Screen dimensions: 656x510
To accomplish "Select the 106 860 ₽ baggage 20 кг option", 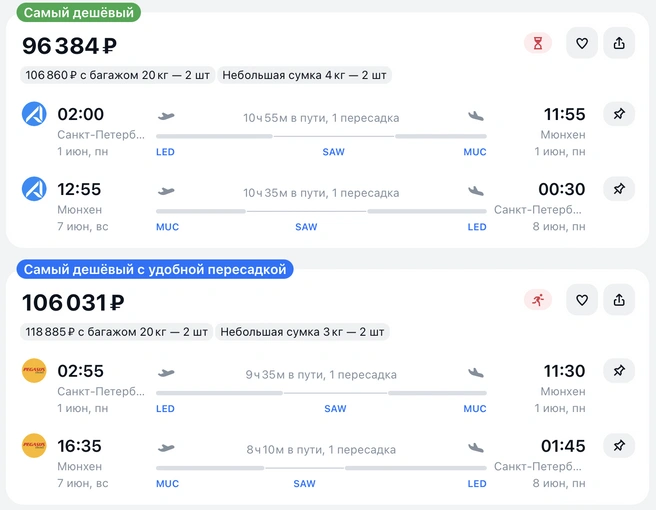I will [118, 75].
